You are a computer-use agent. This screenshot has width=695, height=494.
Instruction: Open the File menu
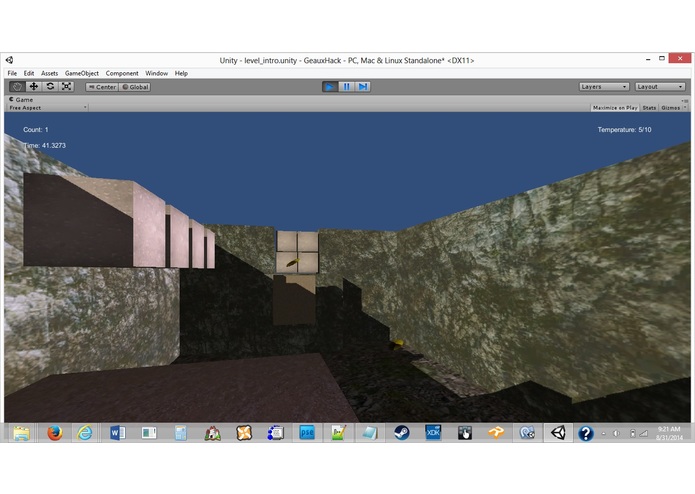(x=12, y=73)
